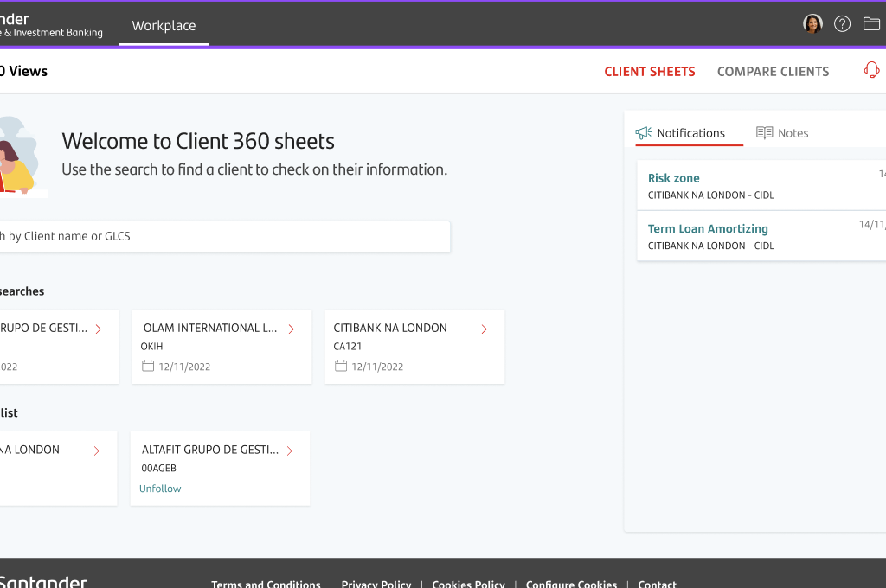
Task: Select the COMPARE CLIENTS tab
Action: pos(773,72)
